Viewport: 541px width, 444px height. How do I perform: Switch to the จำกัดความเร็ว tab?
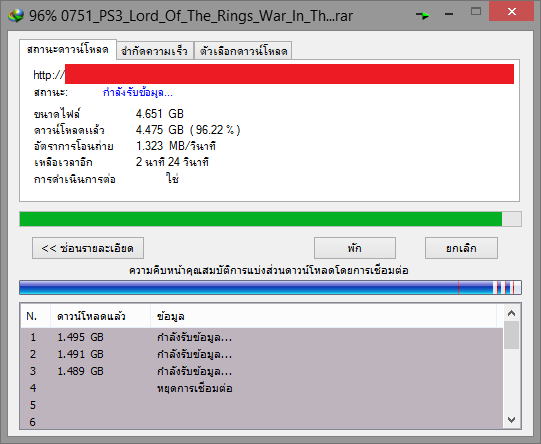pos(155,51)
